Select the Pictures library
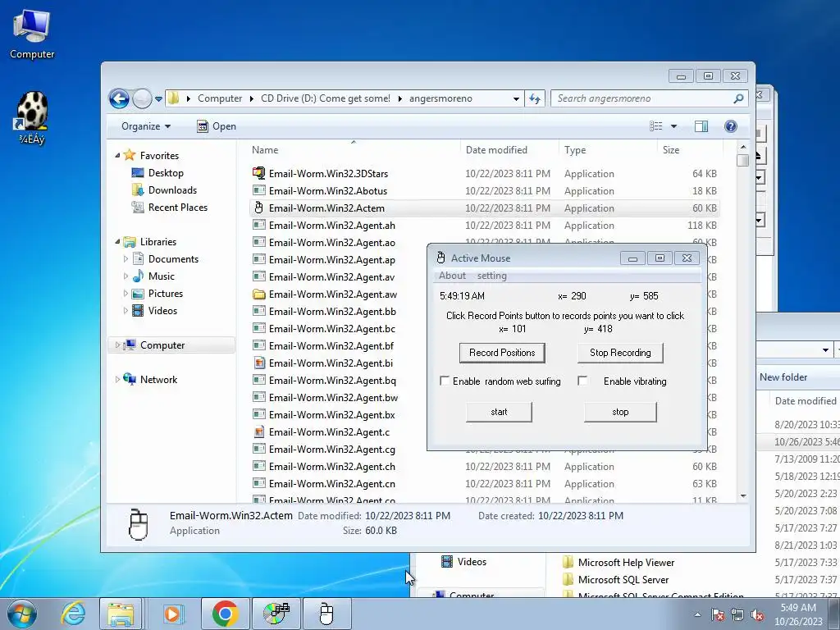Screen dimensions: 840x630 pos(166,294)
